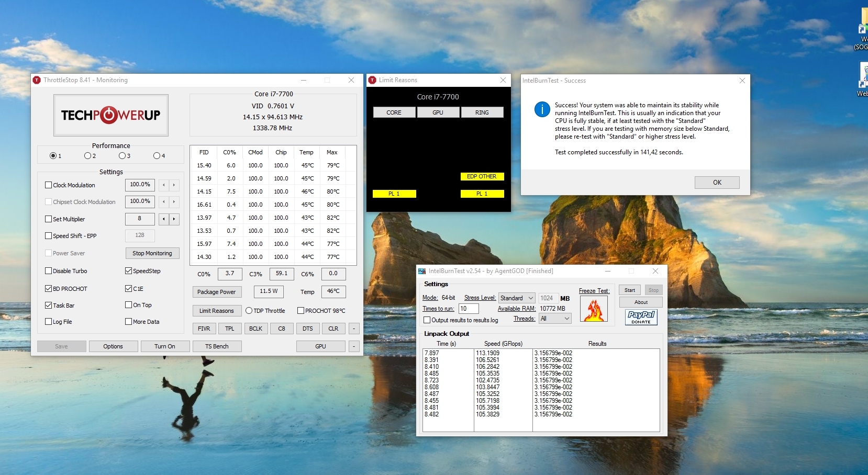
Task: Uncheck the SpeedStep checkbox
Action: pos(129,271)
